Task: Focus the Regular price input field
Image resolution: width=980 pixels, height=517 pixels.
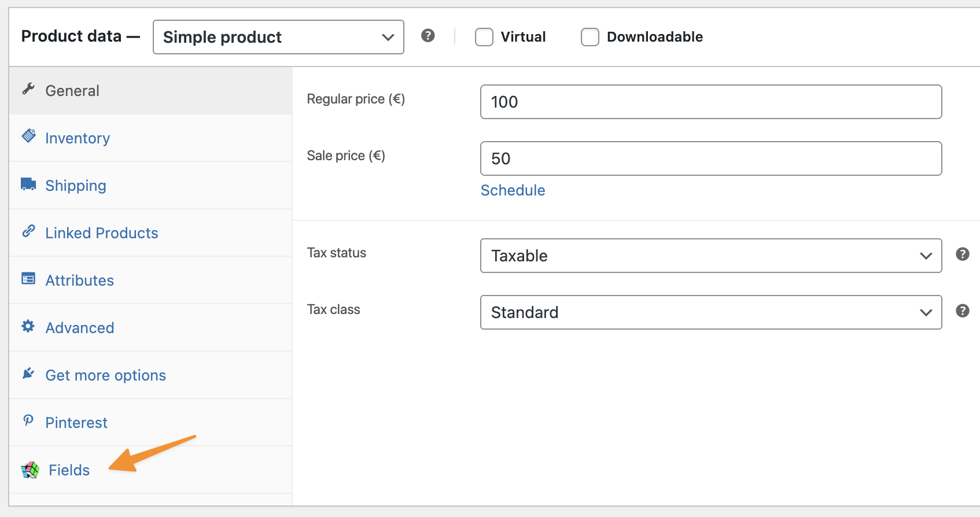Action: [x=710, y=102]
